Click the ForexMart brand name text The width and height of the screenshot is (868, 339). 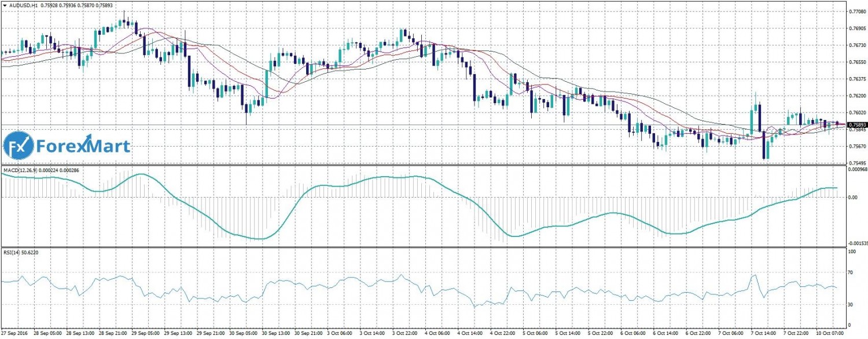83,146
